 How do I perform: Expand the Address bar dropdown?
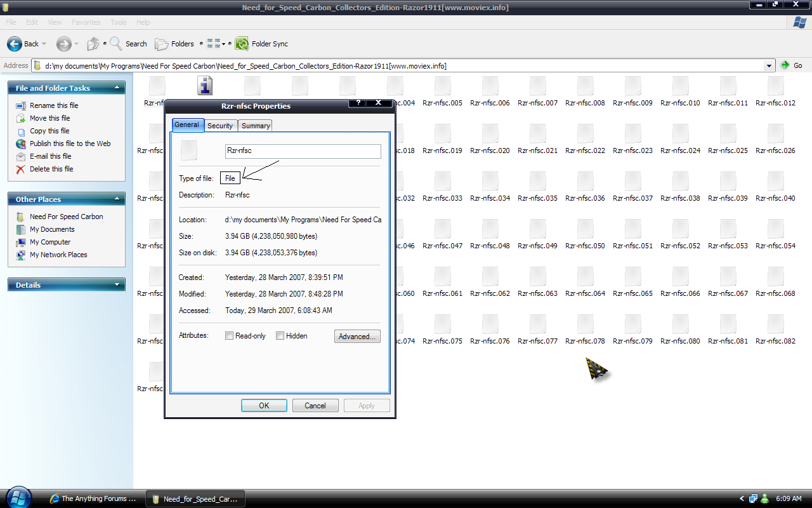point(769,65)
